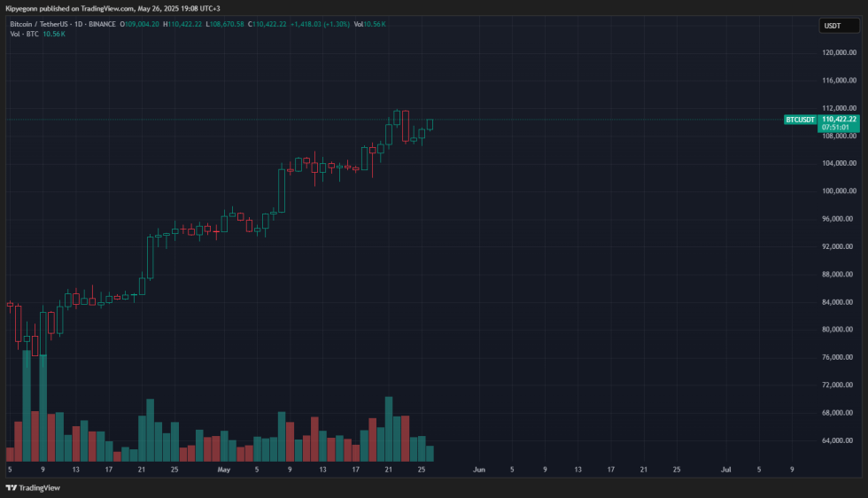Click the open value 109,004.20 in legend
Screen dimensions: 868x498
coord(143,24)
